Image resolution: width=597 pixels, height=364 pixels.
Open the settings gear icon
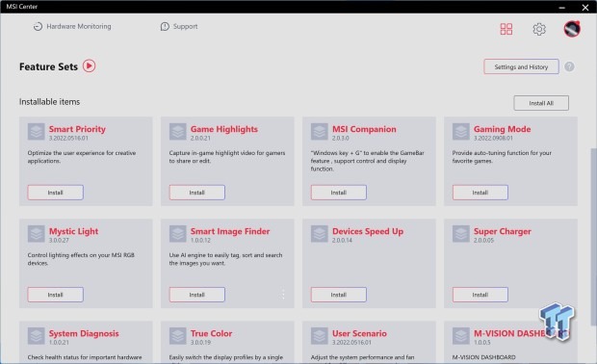coord(539,29)
